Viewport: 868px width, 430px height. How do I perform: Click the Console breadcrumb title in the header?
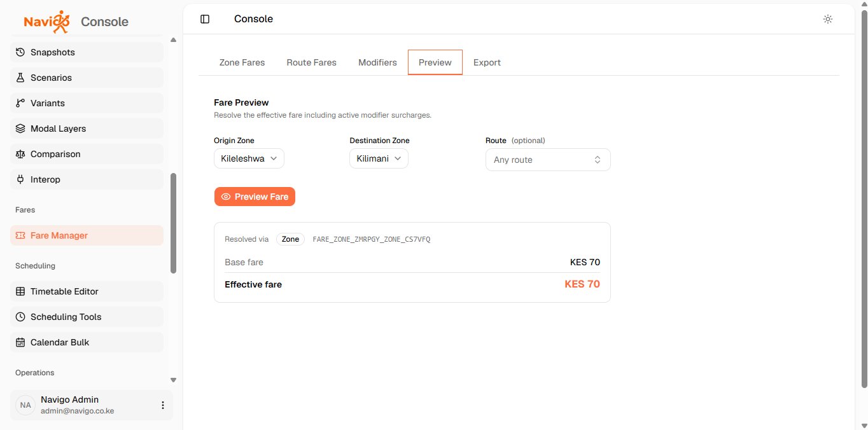[x=253, y=19]
